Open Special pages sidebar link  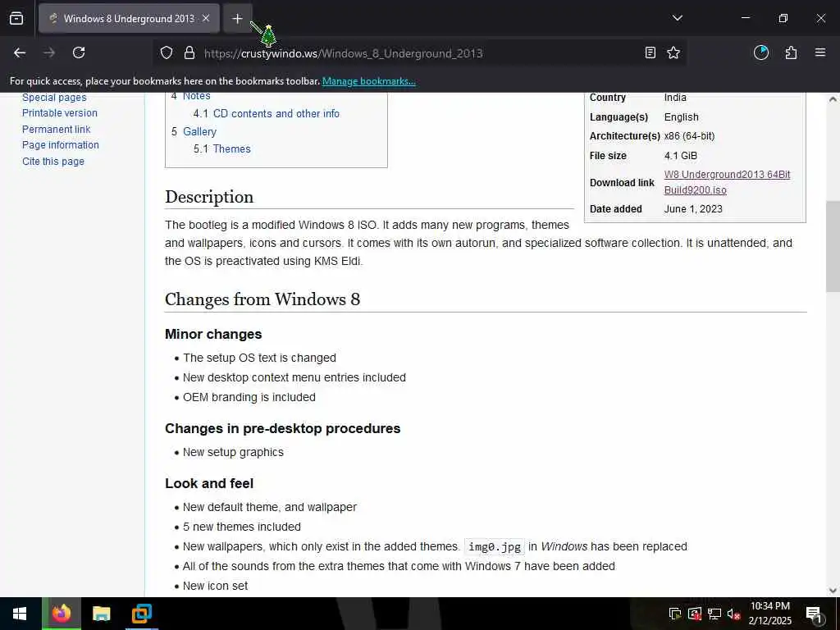54,98
